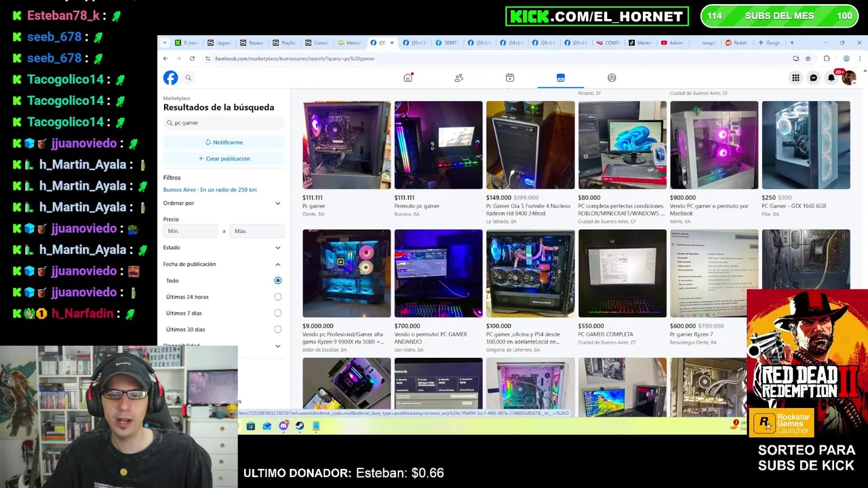Expand the Disponibilidad filter chevron
The width and height of the screenshot is (868, 488).
click(277, 346)
